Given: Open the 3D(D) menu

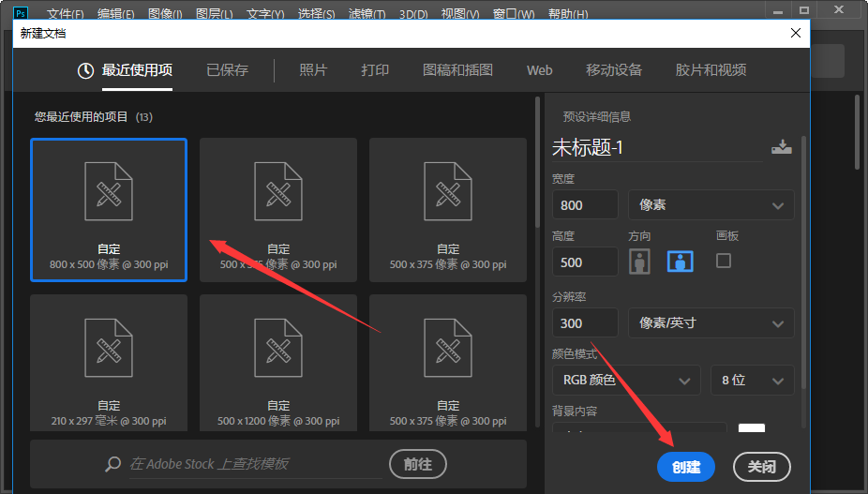Looking at the screenshot, I should coord(413,14).
